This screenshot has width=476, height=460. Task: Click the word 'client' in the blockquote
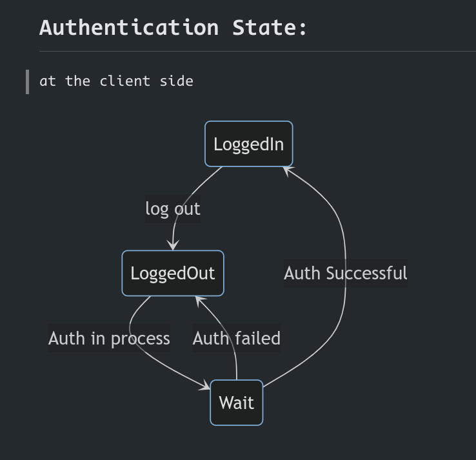point(125,81)
